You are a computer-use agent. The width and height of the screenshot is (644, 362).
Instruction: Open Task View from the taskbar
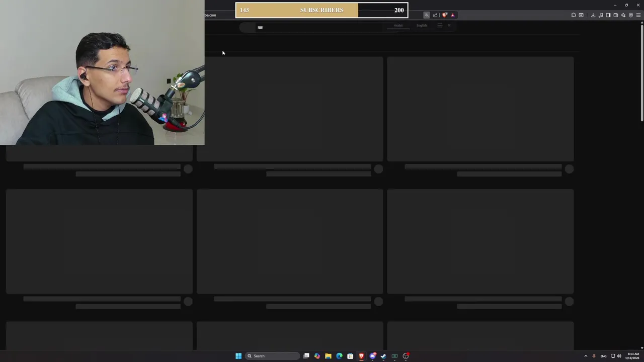(x=306, y=356)
